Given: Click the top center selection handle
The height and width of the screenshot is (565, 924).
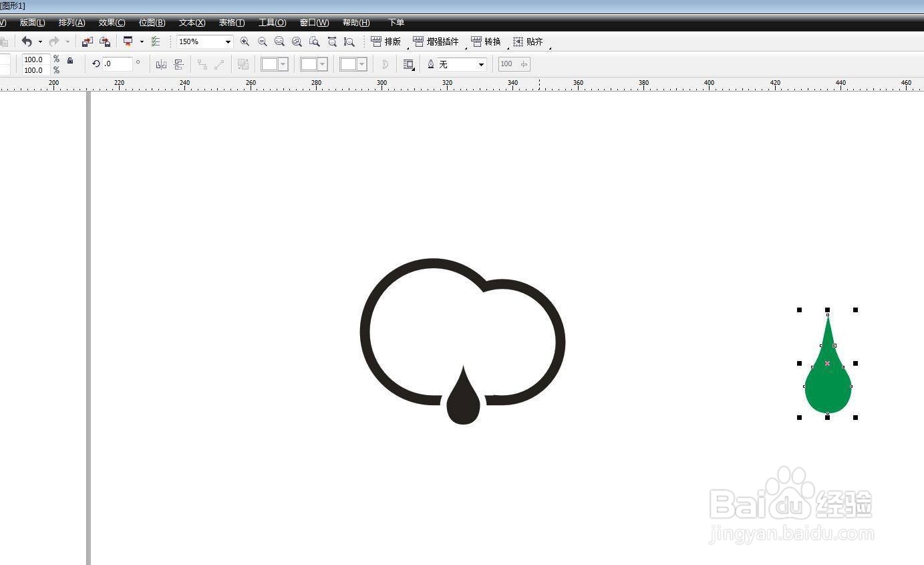Looking at the screenshot, I should [828, 310].
